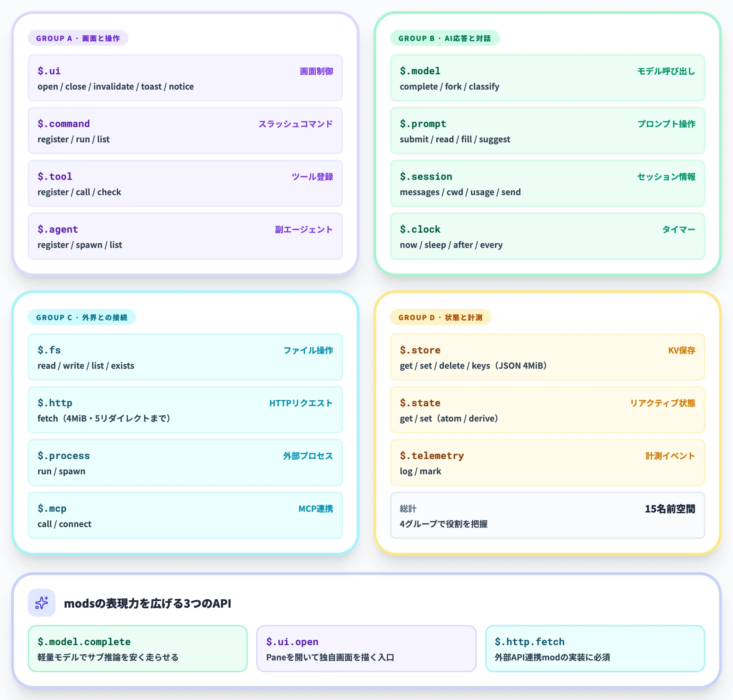
Task: Click the $.ui.open card title
Action: pyautogui.click(x=292, y=641)
